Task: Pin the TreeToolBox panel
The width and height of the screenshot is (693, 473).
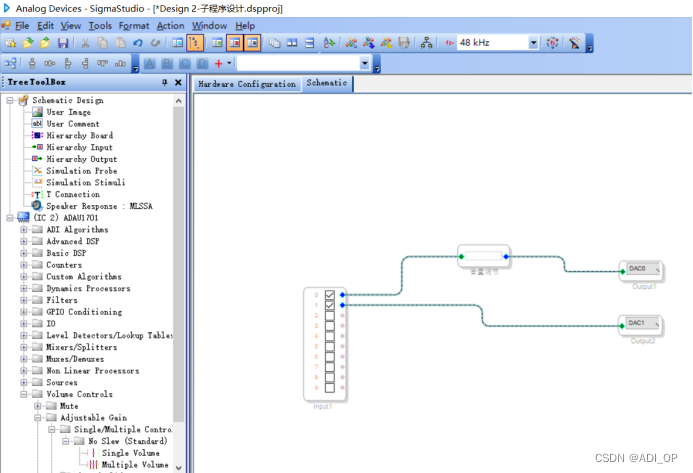Action: 164,82
